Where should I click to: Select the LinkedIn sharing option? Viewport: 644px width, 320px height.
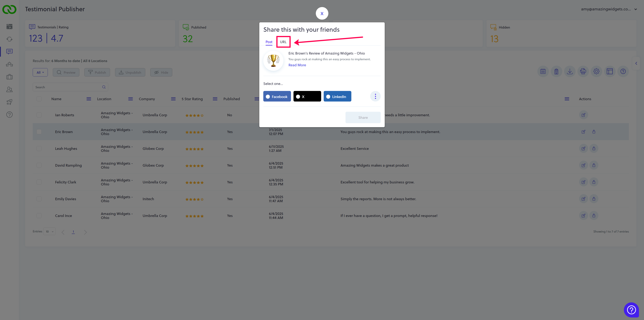(x=337, y=97)
